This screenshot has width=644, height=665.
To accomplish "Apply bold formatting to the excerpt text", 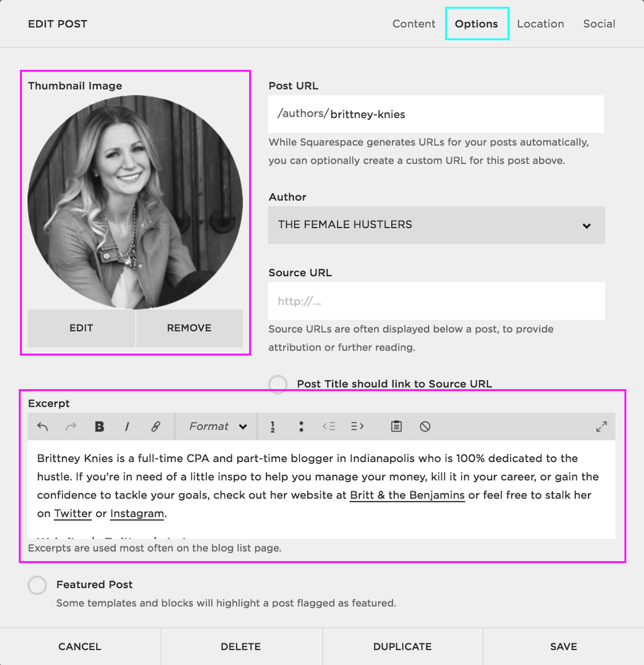I will coord(99,426).
